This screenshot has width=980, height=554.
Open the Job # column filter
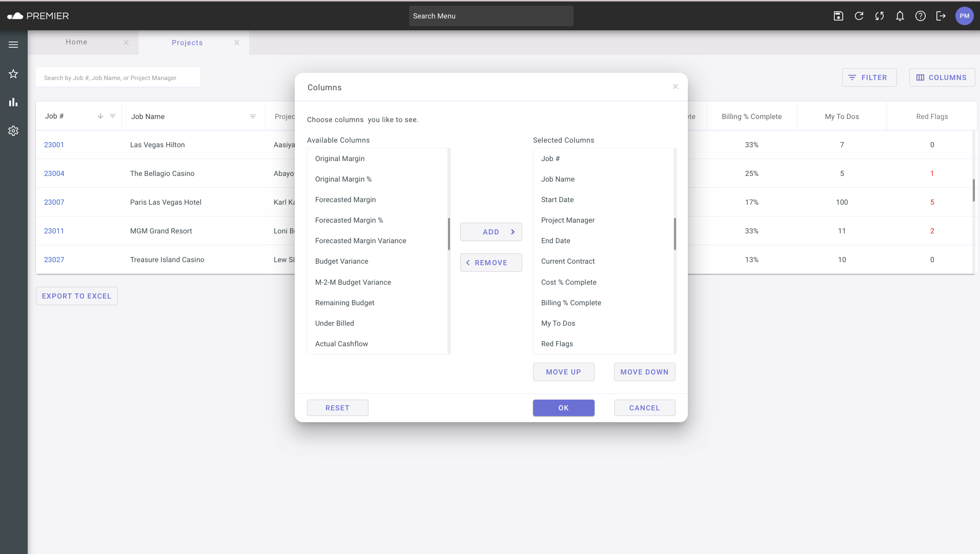(x=113, y=116)
